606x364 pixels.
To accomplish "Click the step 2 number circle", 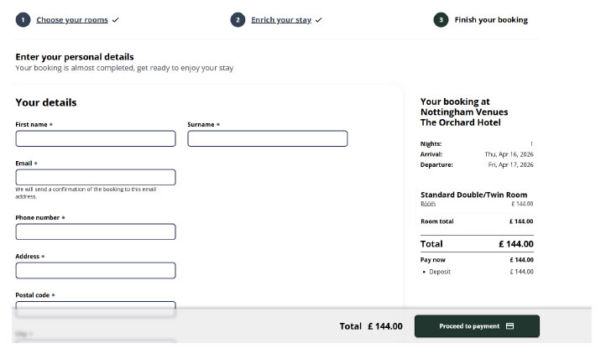I will [x=238, y=20].
